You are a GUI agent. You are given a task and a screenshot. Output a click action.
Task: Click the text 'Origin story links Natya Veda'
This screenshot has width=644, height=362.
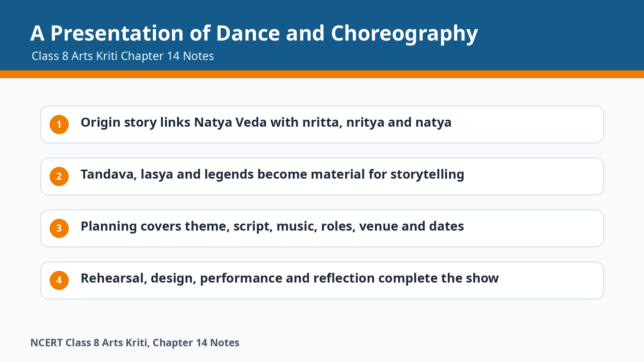click(x=174, y=122)
